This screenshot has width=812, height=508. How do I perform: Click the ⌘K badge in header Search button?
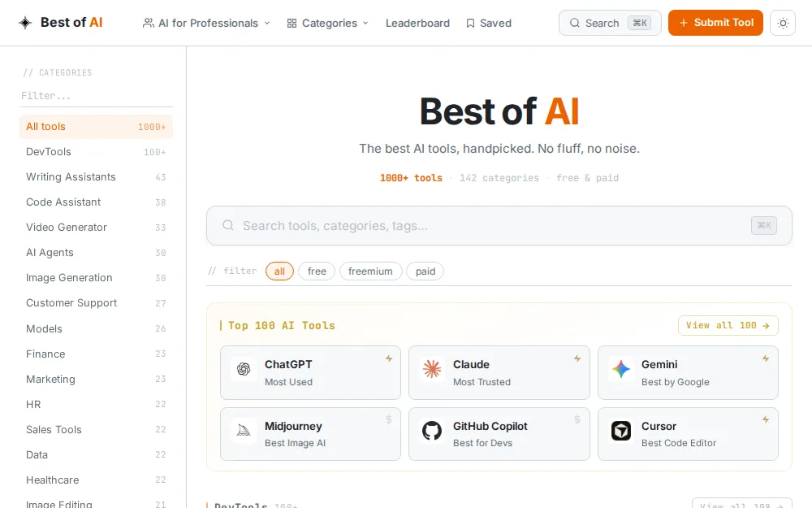640,23
